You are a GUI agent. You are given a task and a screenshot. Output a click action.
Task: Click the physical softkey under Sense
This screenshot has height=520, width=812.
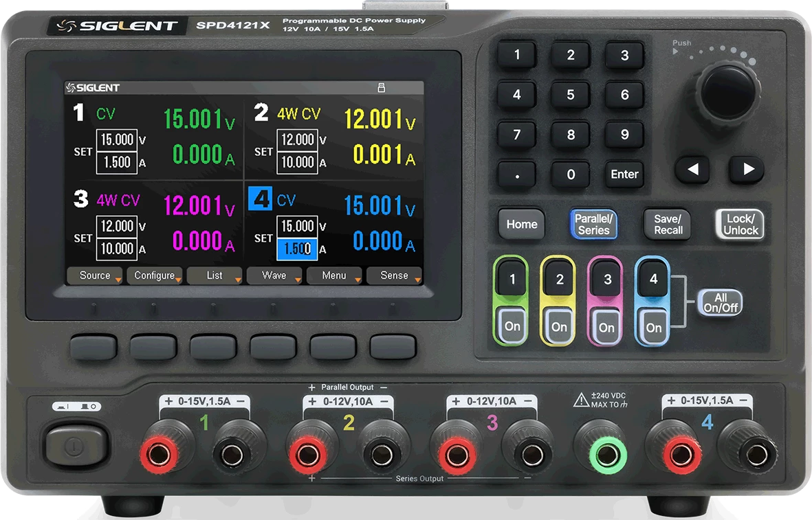point(393,347)
